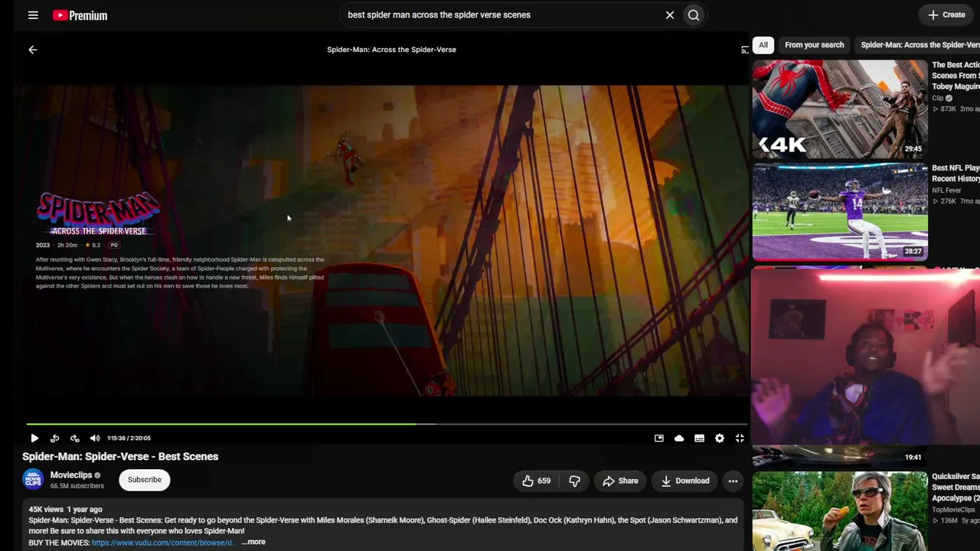
Task: Skip forward ten seconds
Action: pyautogui.click(x=74, y=439)
